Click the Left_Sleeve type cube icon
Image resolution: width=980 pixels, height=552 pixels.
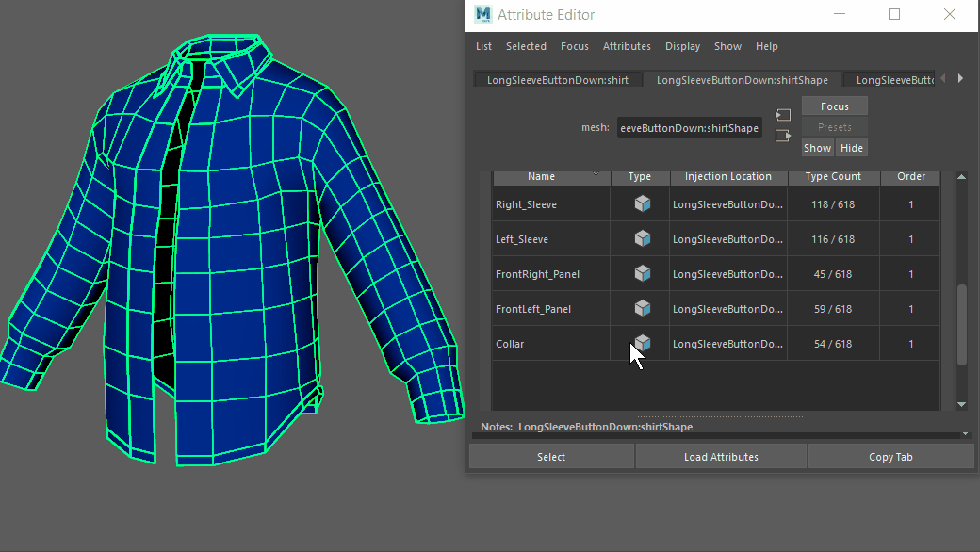(642, 238)
